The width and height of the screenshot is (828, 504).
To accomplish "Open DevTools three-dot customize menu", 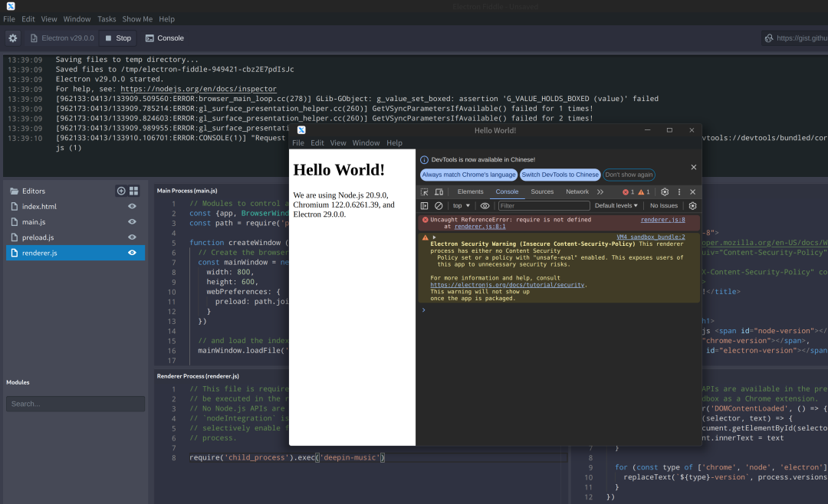I will coord(679,192).
